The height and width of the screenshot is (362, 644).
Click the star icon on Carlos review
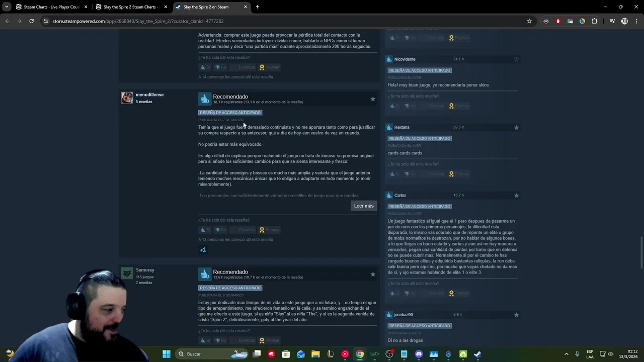pos(516,195)
